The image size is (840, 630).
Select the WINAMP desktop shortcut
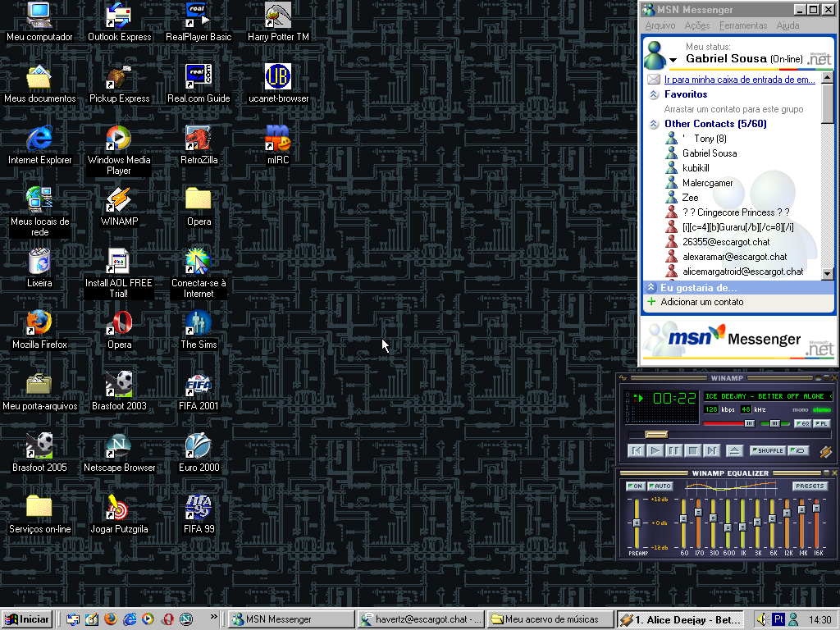(x=119, y=206)
